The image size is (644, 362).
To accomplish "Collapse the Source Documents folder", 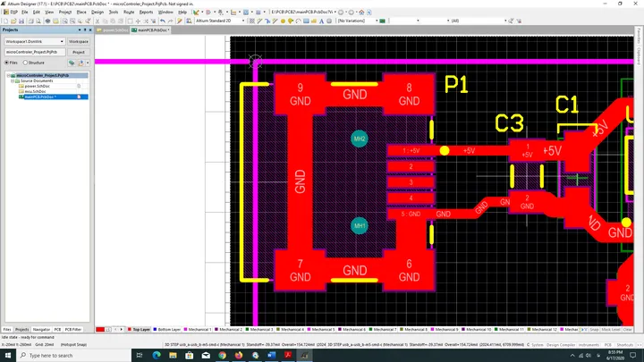I will coord(13,80).
